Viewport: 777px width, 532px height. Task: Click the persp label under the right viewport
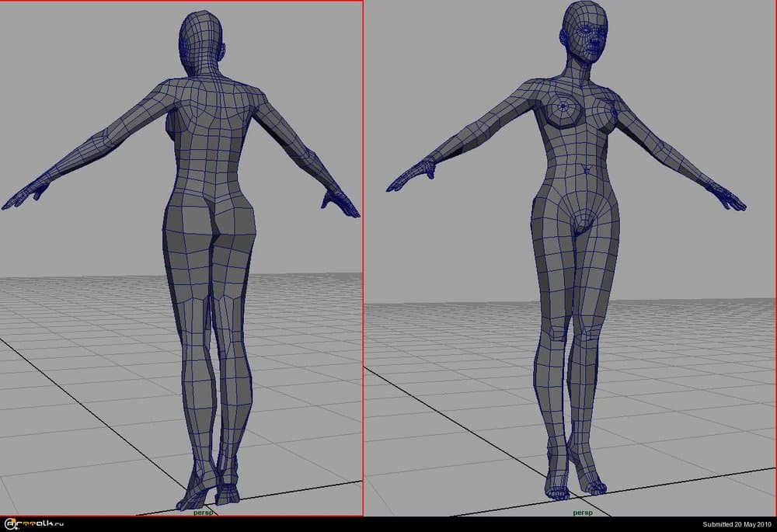[581, 512]
